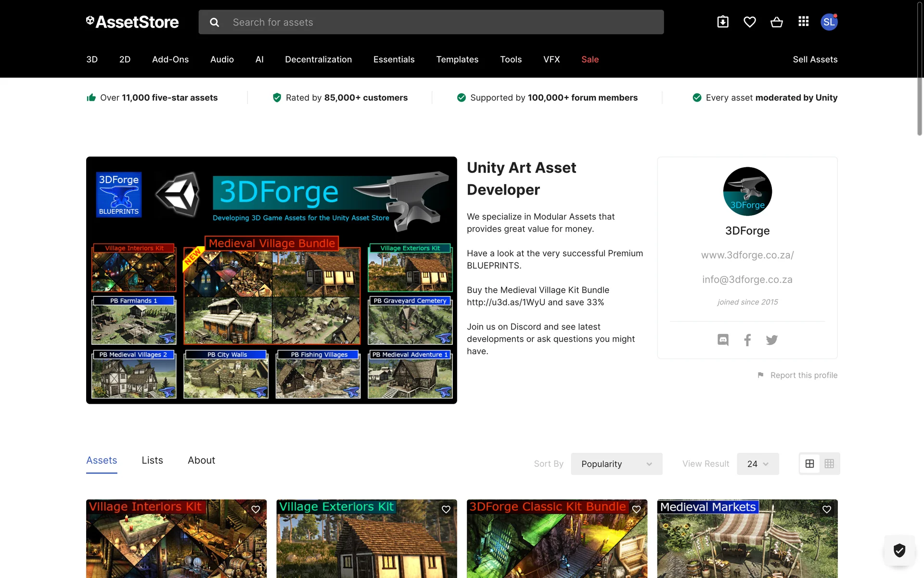
Task: Open 3DForge's Discord link icon
Action: pos(723,340)
